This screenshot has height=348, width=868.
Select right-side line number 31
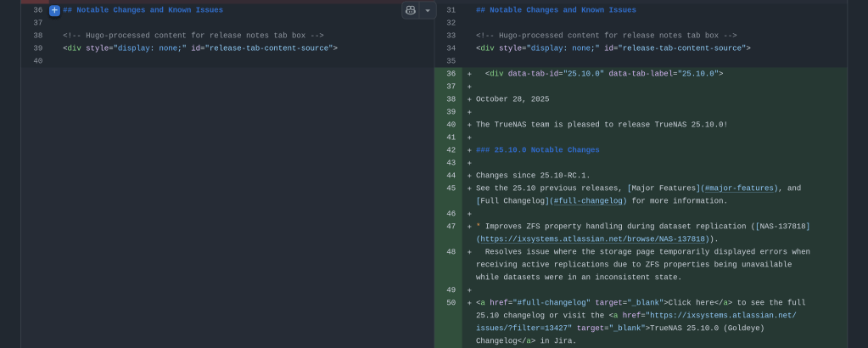[451, 10]
